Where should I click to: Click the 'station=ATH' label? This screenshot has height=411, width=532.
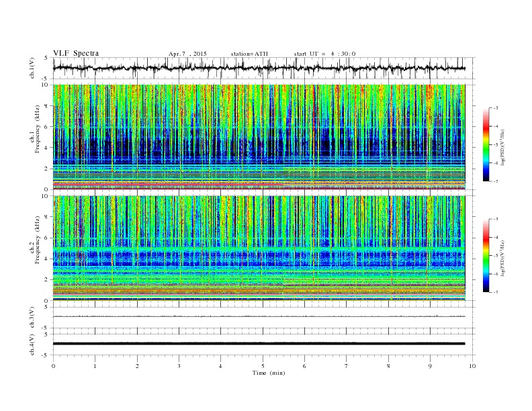tap(249, 54)
